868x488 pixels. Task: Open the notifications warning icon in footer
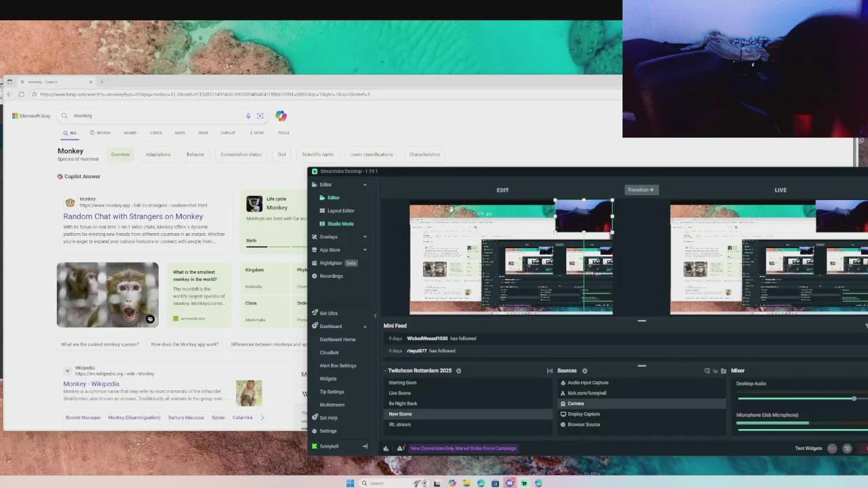coord(401,448)
